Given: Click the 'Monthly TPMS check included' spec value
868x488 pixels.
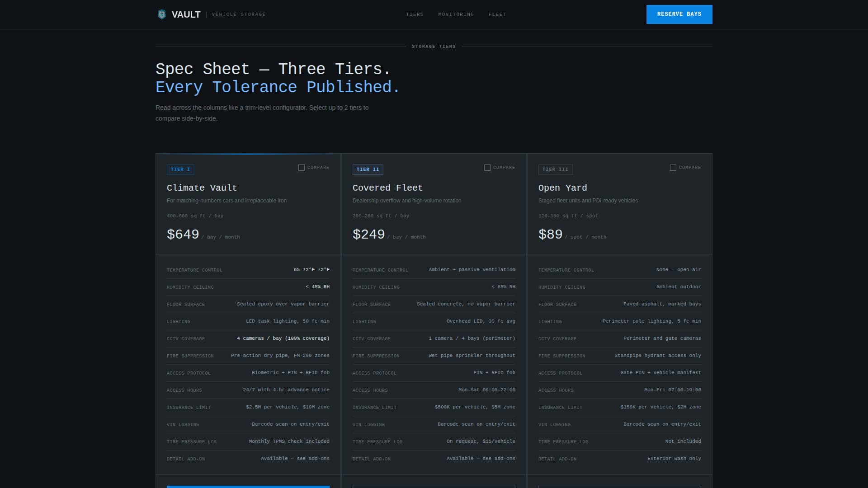Looking at the screenshot, I should point(288,441).
